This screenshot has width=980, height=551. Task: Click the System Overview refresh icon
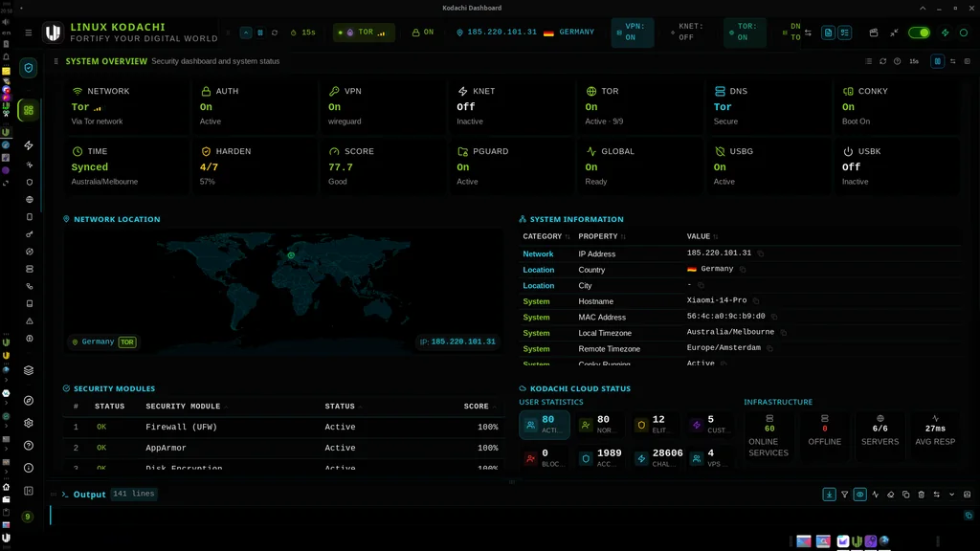coord(882,61)
